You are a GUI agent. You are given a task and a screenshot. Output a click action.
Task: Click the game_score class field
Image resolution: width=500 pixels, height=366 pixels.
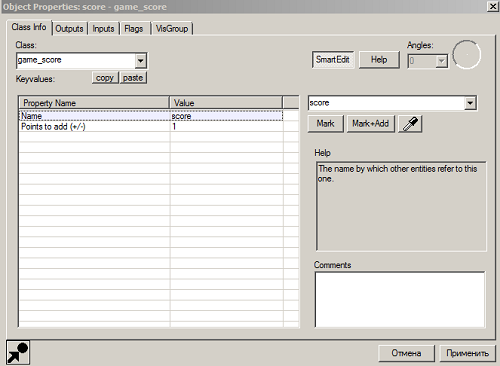pos(76,61)
